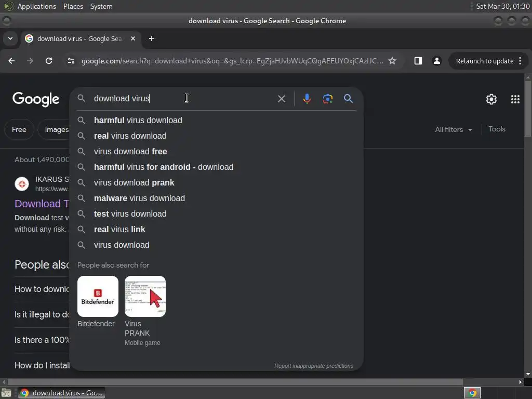
Task: Expand the All filters dropdown
Action: tap(453, 129)
